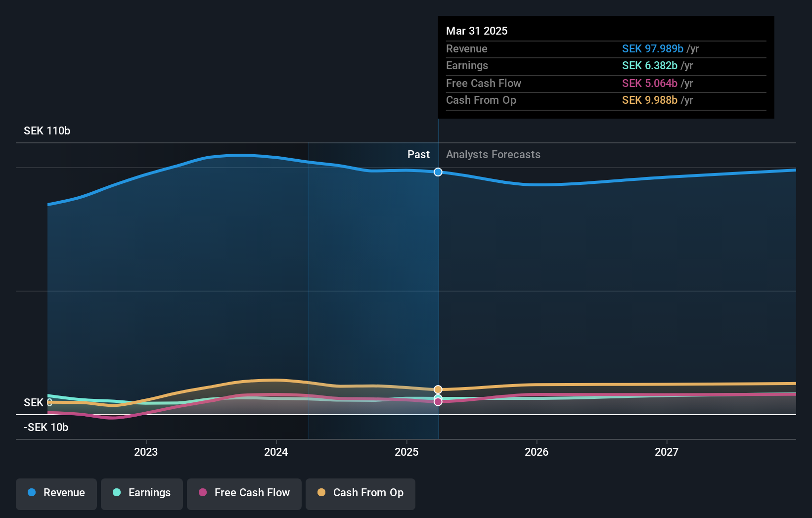Select the Cash From Op orange data point marker
Image resolution: width=812 pixels, height=518 pixels.
[438, 389]
